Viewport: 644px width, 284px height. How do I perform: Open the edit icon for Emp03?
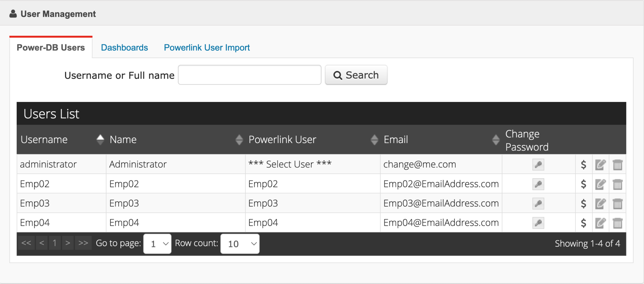point(600,203)
